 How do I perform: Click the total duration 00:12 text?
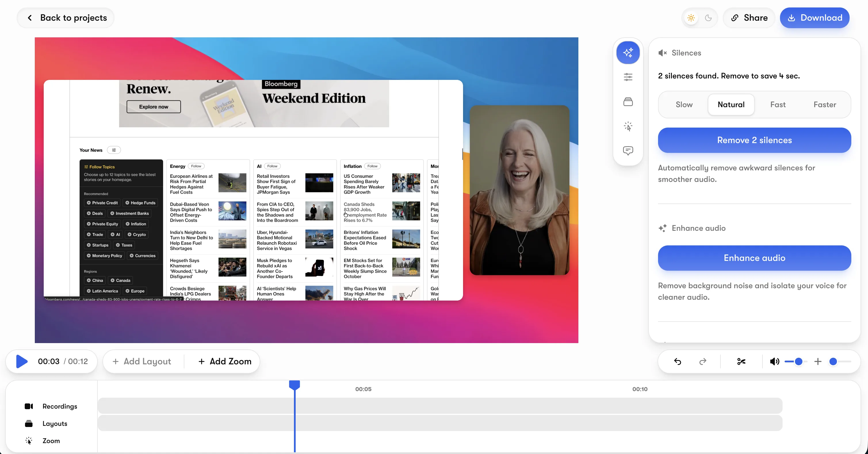[x=78, y=361]
